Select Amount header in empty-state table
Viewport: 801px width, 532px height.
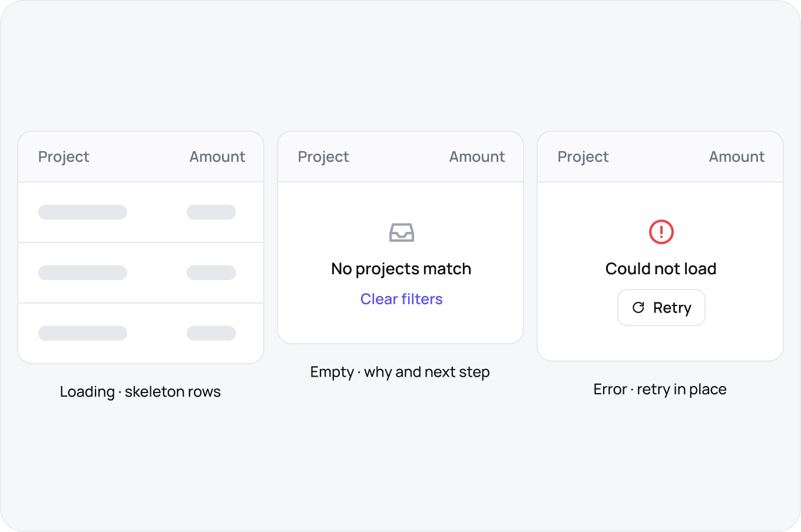tap(477, 157)
